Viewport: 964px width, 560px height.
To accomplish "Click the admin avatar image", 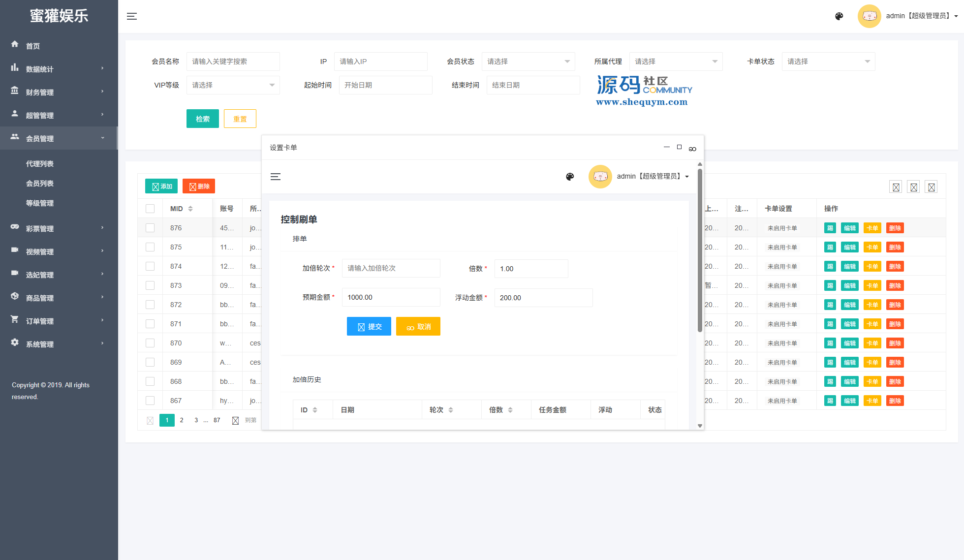I will 869,16.
